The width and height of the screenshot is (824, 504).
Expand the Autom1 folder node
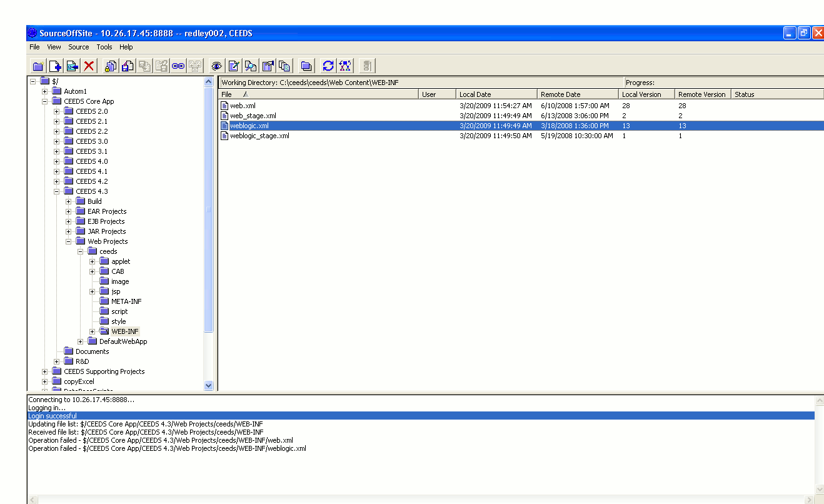pos(44,91)
